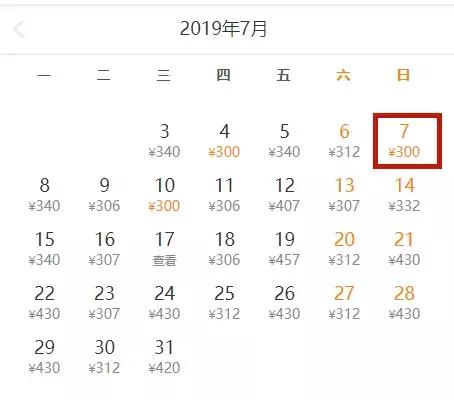Choose July 21 at ¥430
This screenshot has height=400, width=454.
pyautogui.click(x=404, y=249)
